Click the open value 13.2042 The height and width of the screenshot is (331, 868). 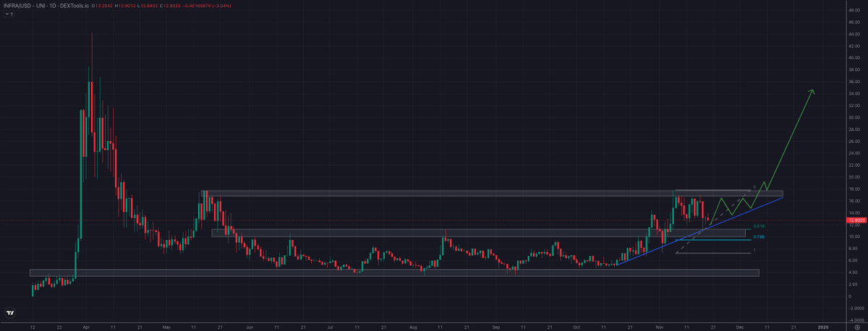click(x=103, y=5)
